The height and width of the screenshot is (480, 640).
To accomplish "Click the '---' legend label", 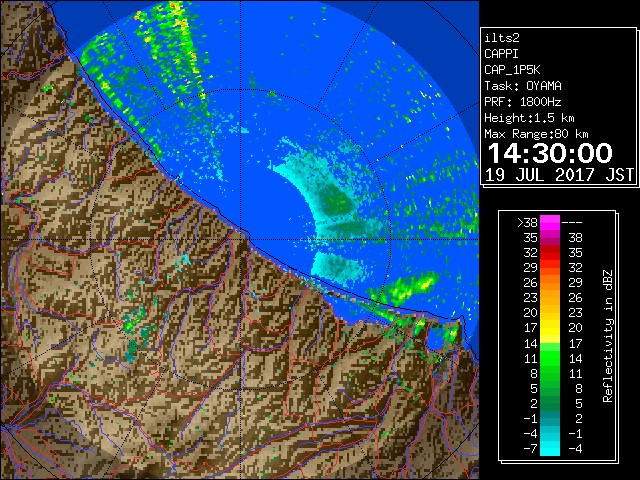I will [572, 223].
